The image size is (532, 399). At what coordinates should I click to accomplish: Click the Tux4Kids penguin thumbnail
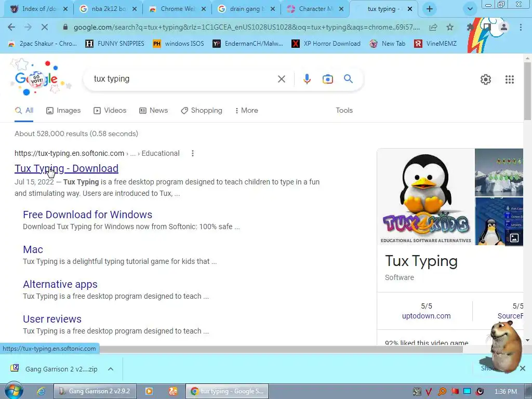pyautogui.click(x=426, y=197)
